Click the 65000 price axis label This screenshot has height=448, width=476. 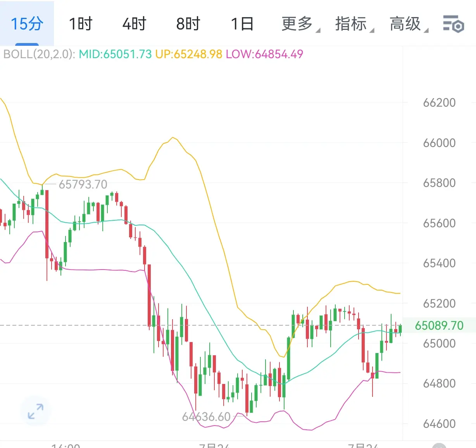439,343
